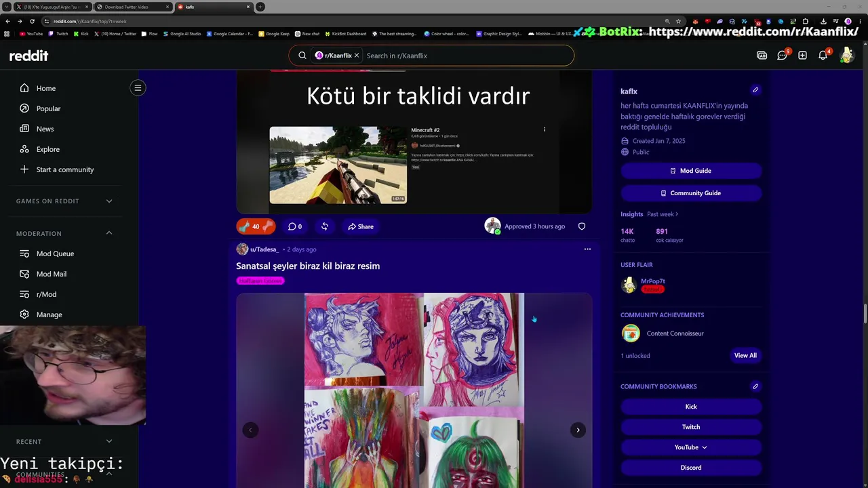
Task: Show previous image in gallery
Action: (250, 430)
